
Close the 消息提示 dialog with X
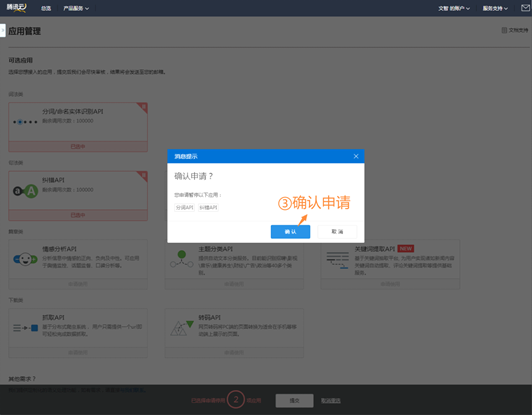[356, 156]
